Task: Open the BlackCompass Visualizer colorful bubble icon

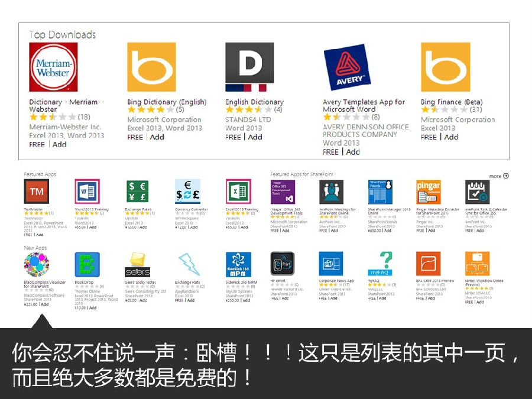Action: pos(36,265)
